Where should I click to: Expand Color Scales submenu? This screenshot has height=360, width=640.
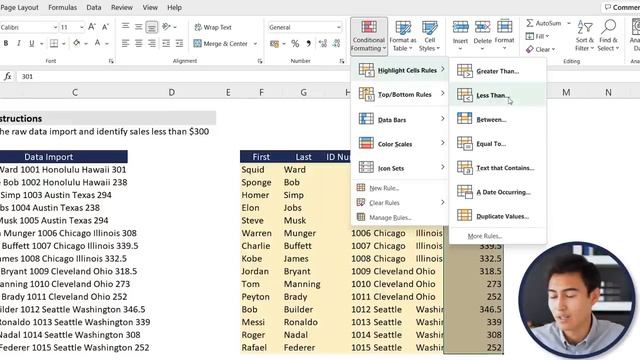pyautogui.click(x=401, y=144)
